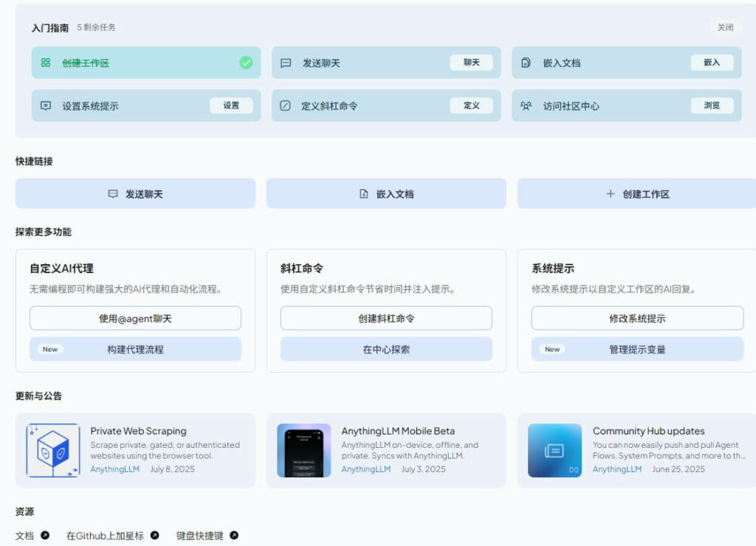756x546 pixels.
Task: Open the 嵌入 action on 嵌入文档 task
Action: click(711, 63)
